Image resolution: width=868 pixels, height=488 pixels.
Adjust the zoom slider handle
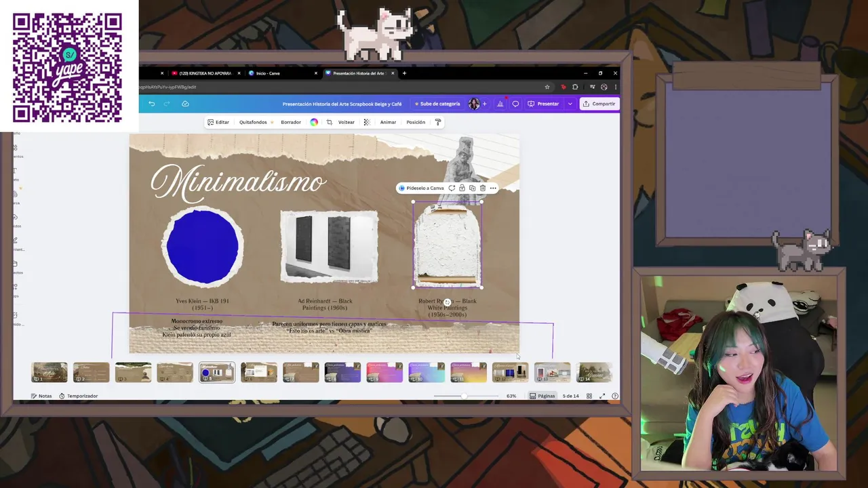coord(464,396)
